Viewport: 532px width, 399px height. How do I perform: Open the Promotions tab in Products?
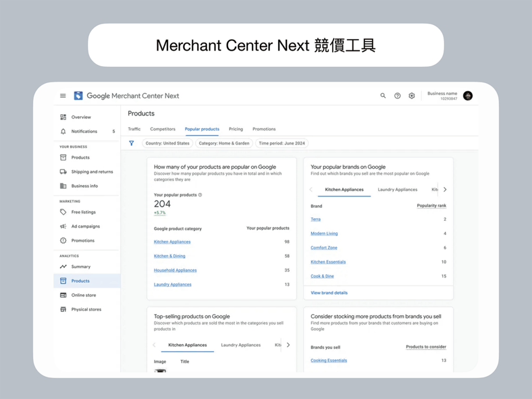[x=264, y=129]
